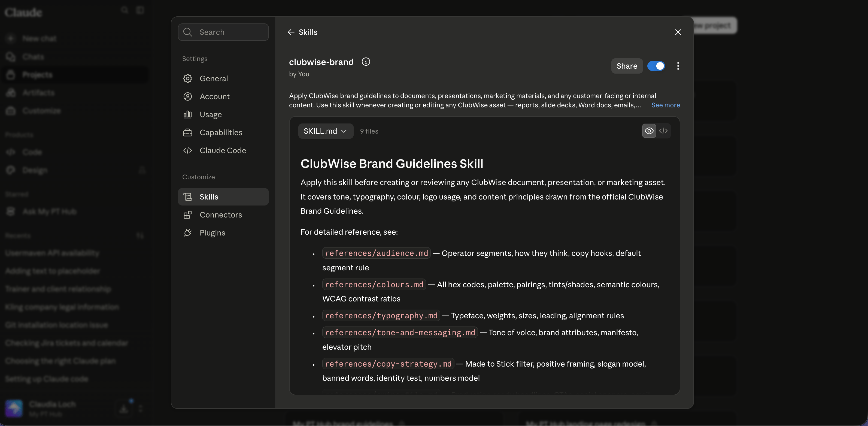Open Connectors settings
This screenshot has height=426, width=868.
click(223, 215)
